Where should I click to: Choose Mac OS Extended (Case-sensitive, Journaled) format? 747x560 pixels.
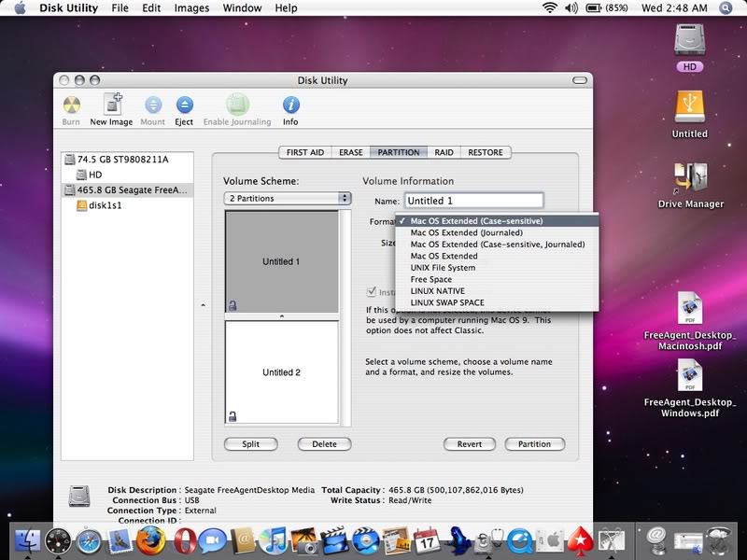tap(497, 245)
